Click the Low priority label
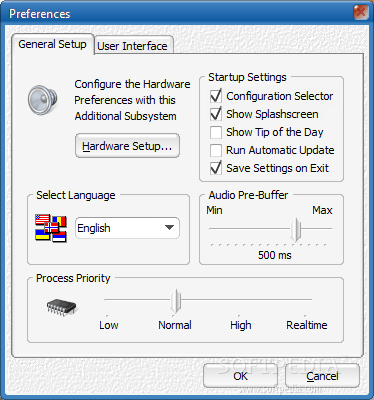Screen dimensions: 374x400 (x=109, y=325)
